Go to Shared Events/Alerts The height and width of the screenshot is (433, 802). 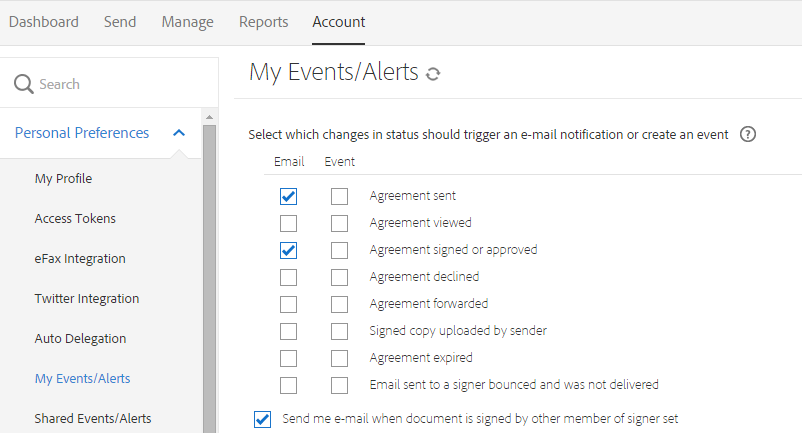92,418
